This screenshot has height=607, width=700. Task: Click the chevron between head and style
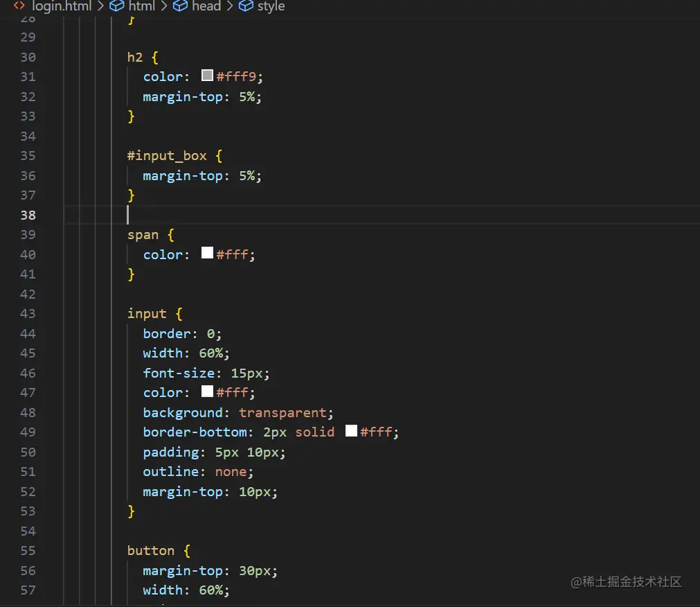229,6
